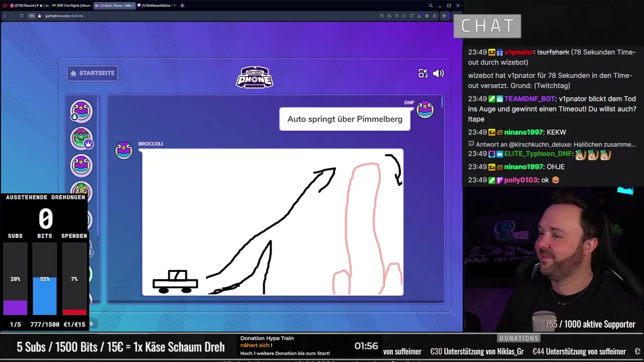Open the ad blocker shield icon
The width and height of the screenshot is (644, 362).
pyautogui.click(x=397, y=16)
